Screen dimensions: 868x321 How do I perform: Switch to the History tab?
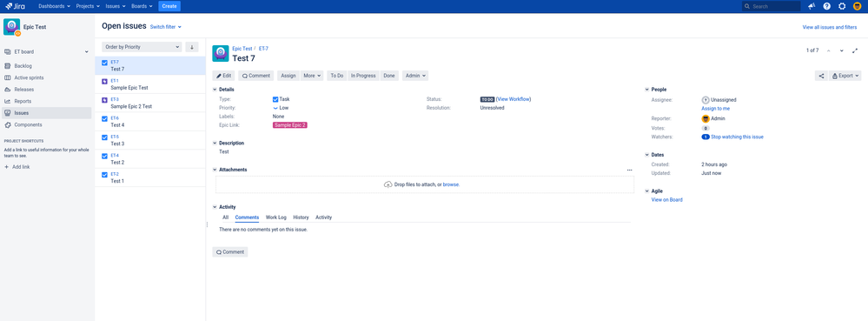pyautogui.click(x=301, y=217)
